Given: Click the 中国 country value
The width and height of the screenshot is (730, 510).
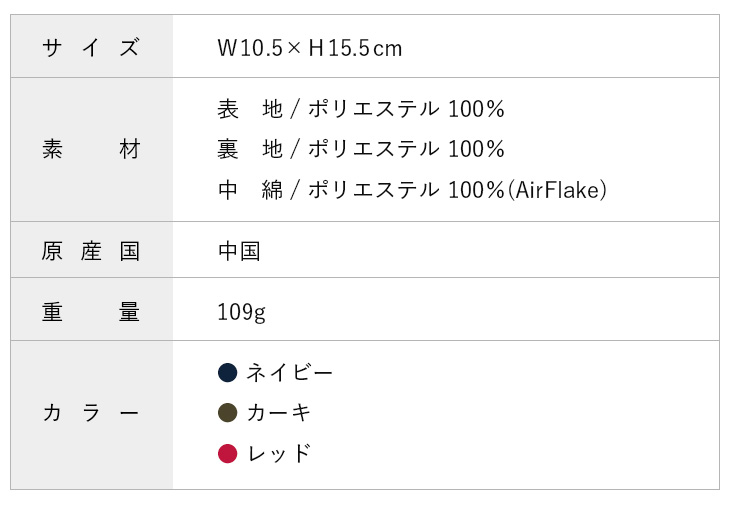Looking at the screenshot, I should (x=239, y=251).
